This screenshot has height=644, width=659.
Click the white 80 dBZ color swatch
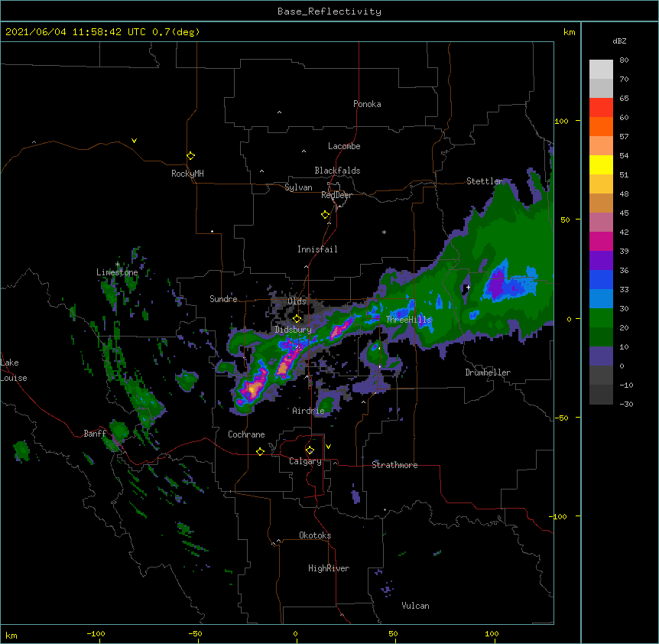coord(601,70)
